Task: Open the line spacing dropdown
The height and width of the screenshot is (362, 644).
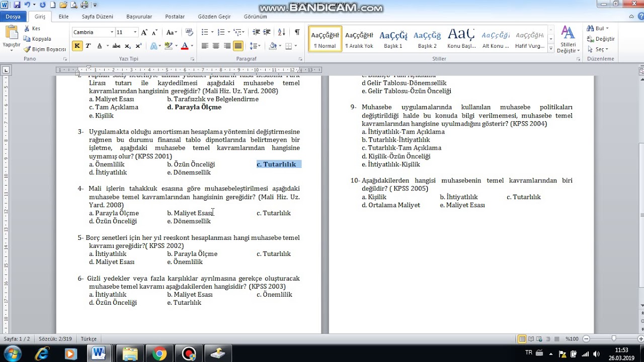Action: (x=255, y=46)
